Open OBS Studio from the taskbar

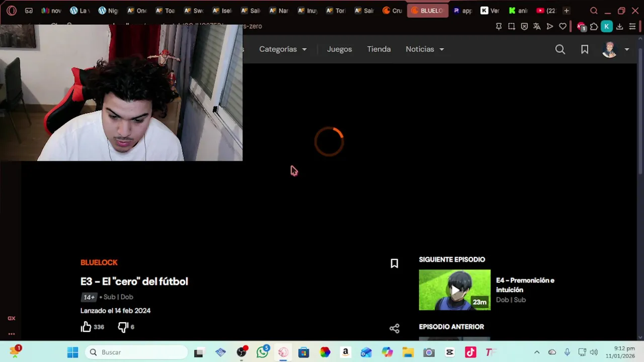pyautogui.click(x=242, y=352)
